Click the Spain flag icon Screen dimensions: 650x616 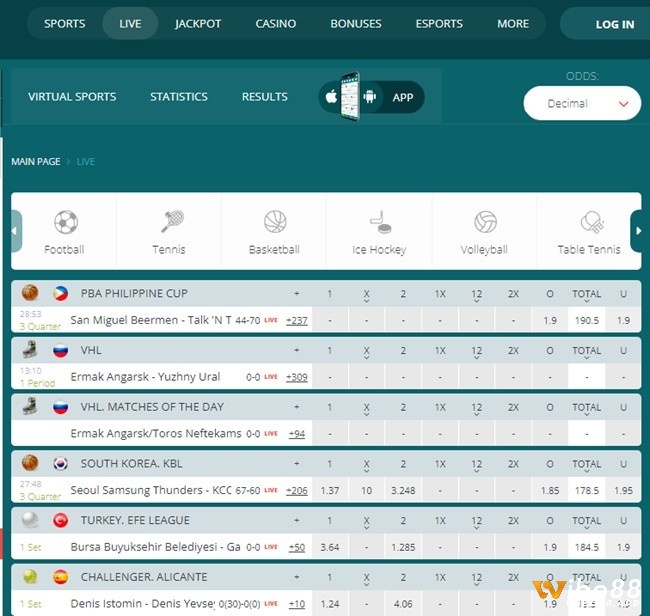coord(61,577)
